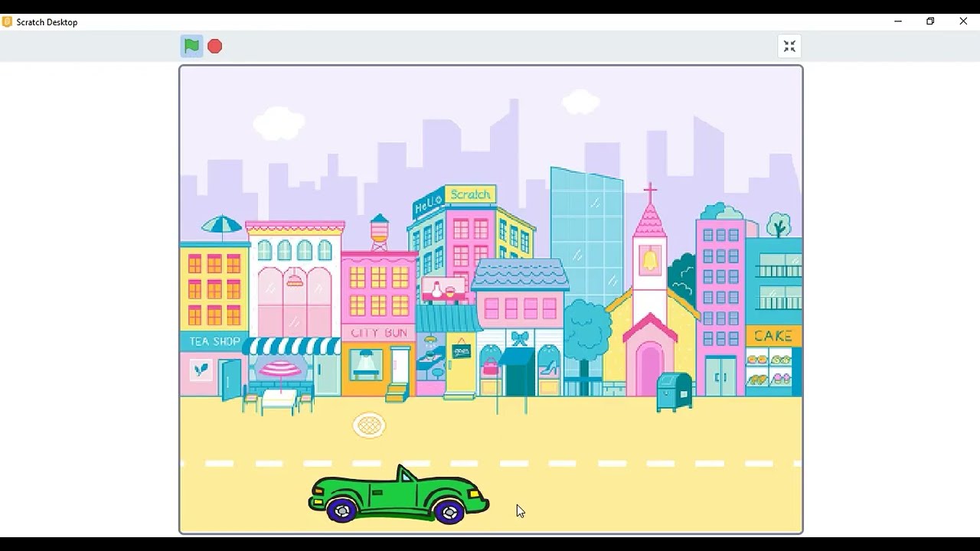This screenshot has width=980, height=551.
Task: Click the pink water tower on the roof
Action: pyautogui.click(x=379, y=230)
